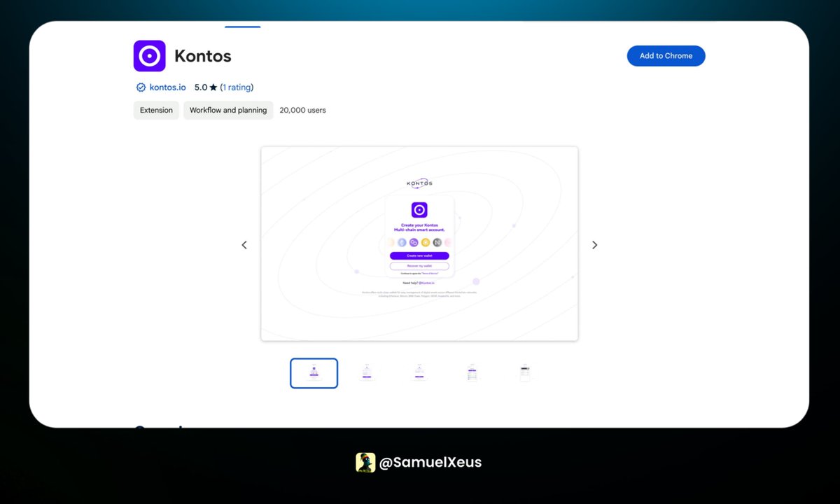Select the second screenshot thumbnail
This screenshot has height=504, width=840.
366,373
